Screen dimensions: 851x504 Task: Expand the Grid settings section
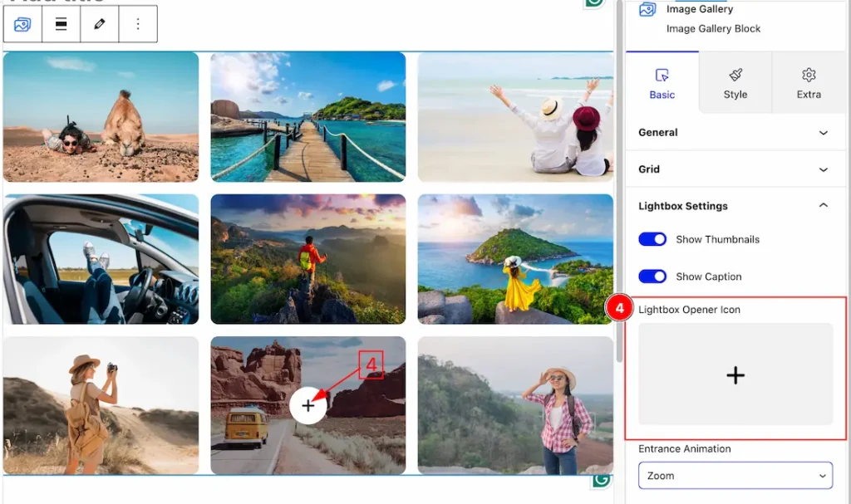[x=735, y=169]
